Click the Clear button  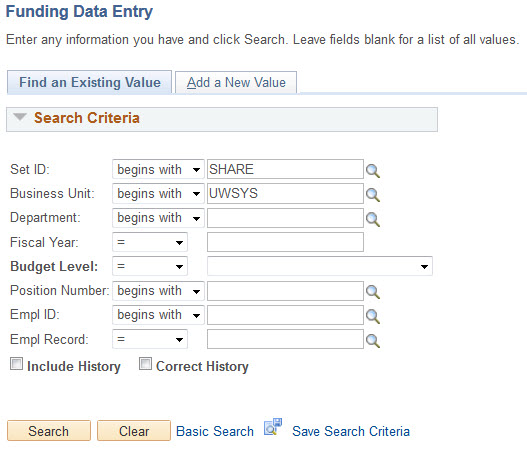point(134,431)
